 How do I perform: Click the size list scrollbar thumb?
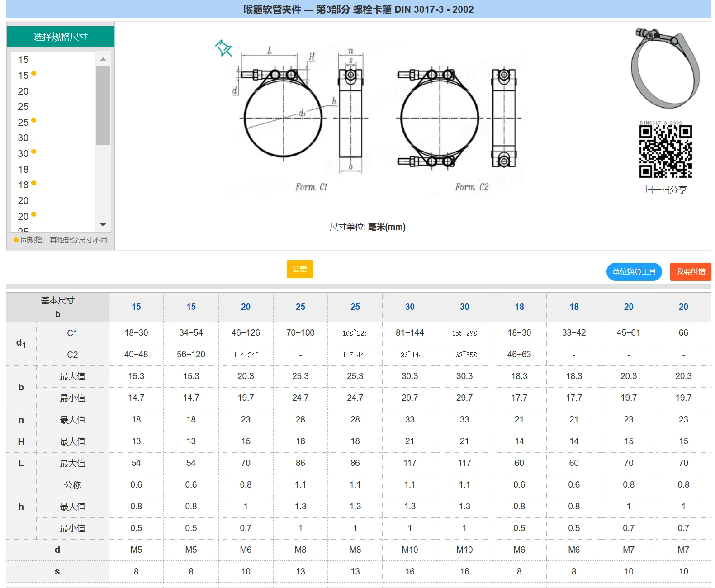tap(103, 105)
